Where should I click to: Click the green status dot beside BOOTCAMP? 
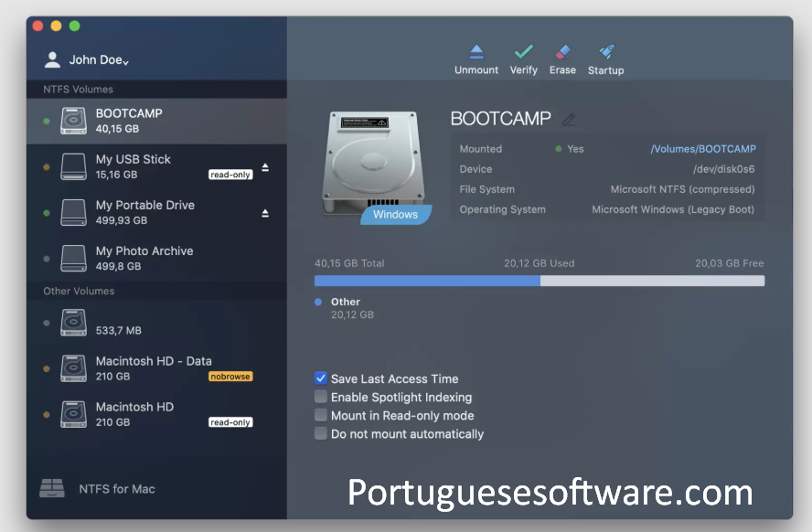(47, 121)
